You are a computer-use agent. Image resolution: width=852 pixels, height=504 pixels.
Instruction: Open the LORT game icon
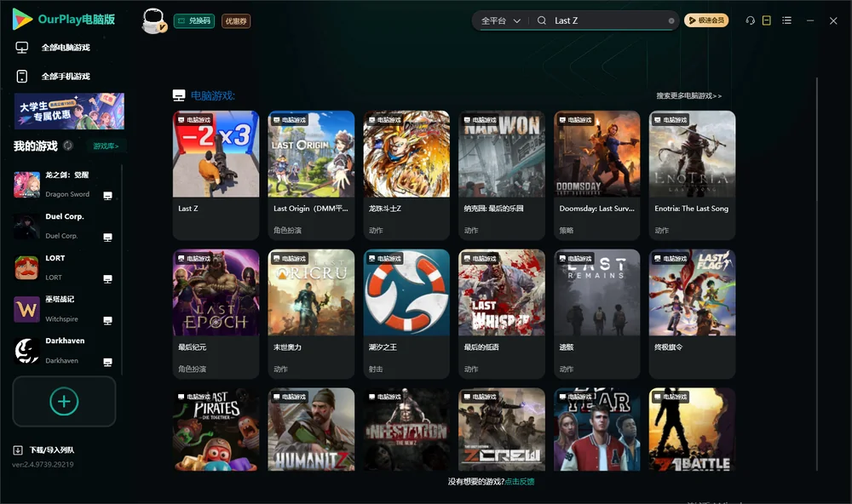(x=26, y=267)
